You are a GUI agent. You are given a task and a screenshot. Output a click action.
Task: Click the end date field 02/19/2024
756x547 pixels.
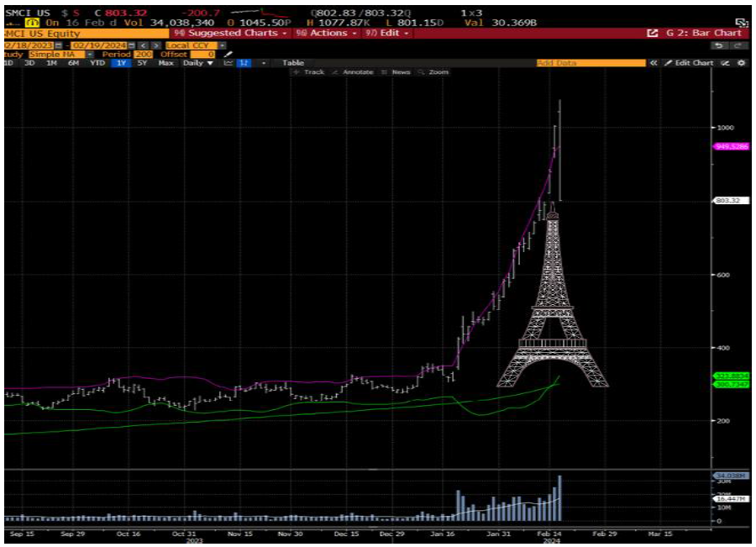click(x=99, y=45)
